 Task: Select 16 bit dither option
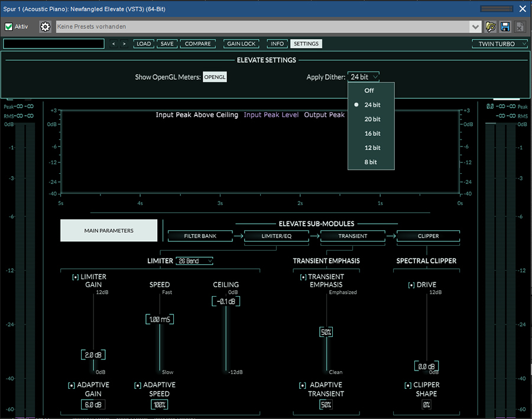[x=371, y=134]
